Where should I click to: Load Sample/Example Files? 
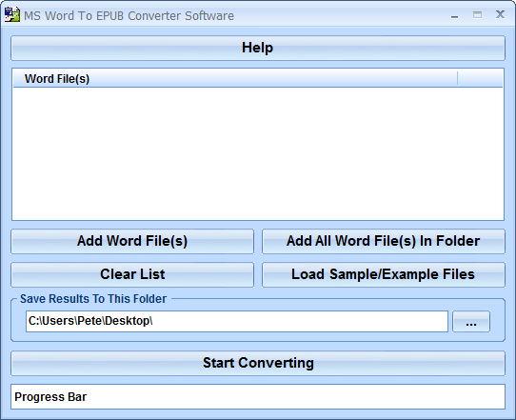click(x=384, y=274)
